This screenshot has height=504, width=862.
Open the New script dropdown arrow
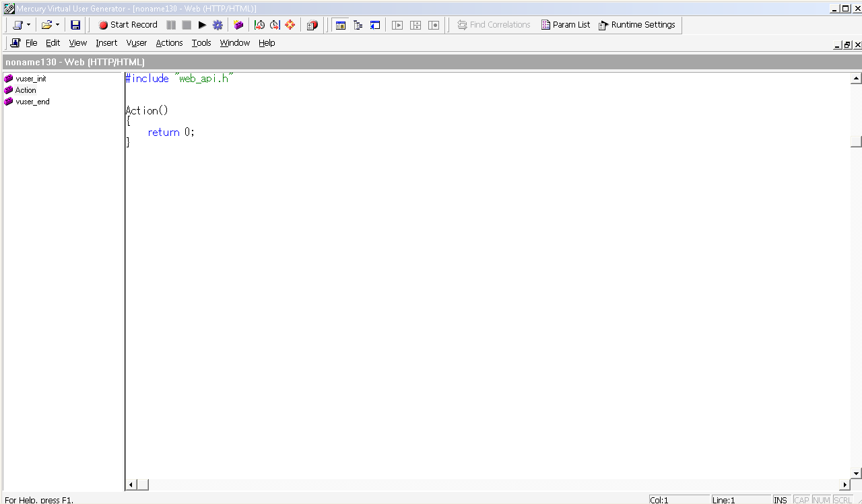click(x=28, y=25)
